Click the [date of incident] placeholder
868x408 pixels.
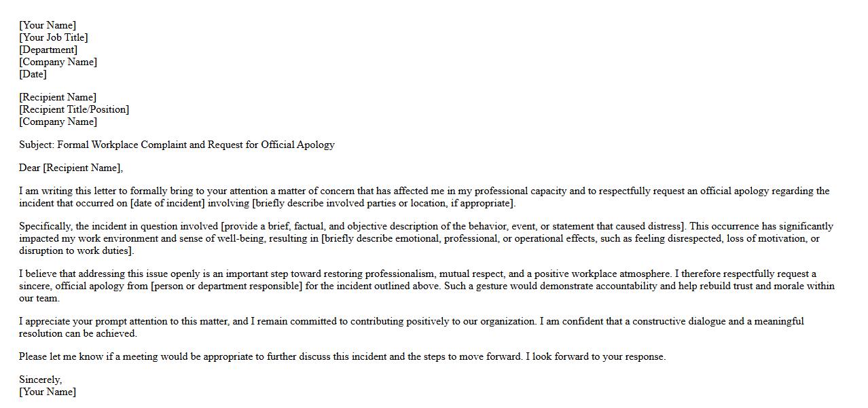click(x=168, y=203)
